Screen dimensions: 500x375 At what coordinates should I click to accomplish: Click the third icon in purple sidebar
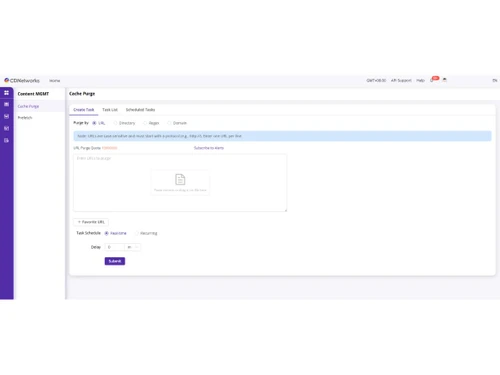[6, 116]
